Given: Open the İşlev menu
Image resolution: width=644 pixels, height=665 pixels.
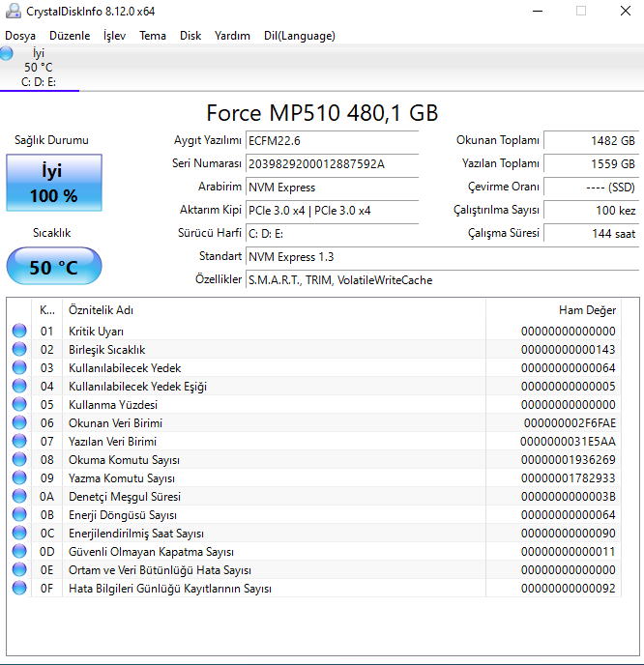Looking at the screenshot, I should pos(114,36).
